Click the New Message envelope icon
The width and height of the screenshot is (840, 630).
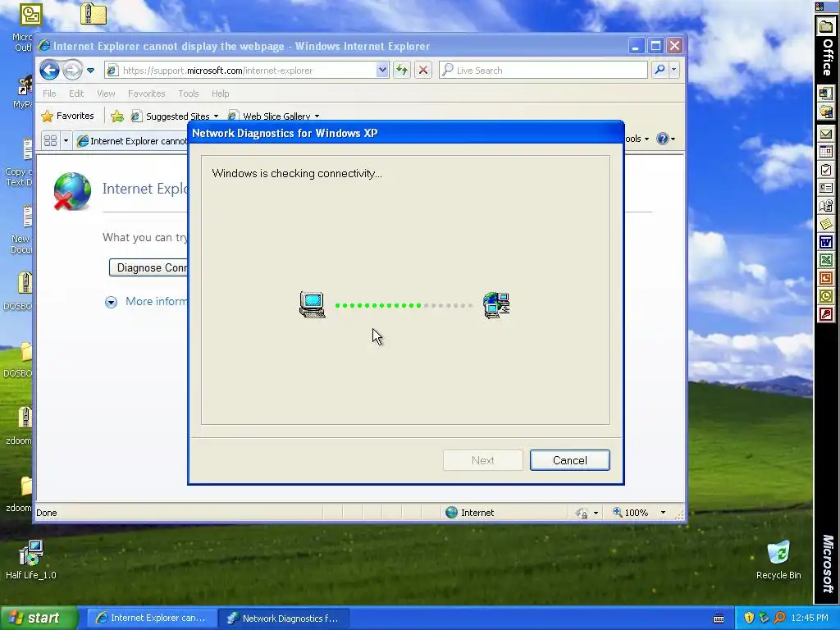[825, 134]
